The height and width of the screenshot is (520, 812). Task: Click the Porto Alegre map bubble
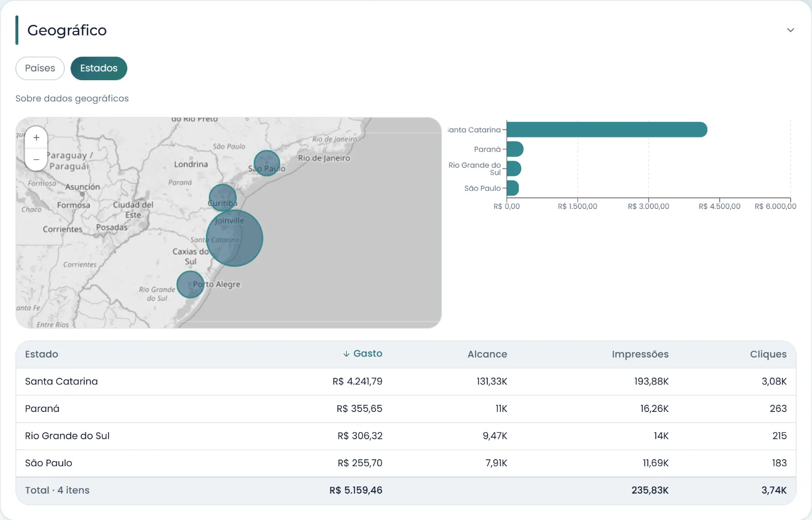tap(190, 285)
